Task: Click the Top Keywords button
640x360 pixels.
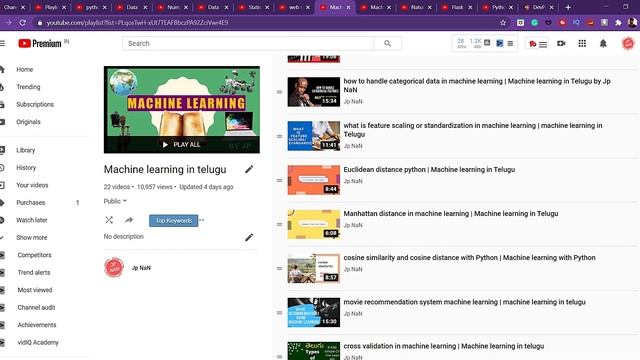Action: point(173,220)
